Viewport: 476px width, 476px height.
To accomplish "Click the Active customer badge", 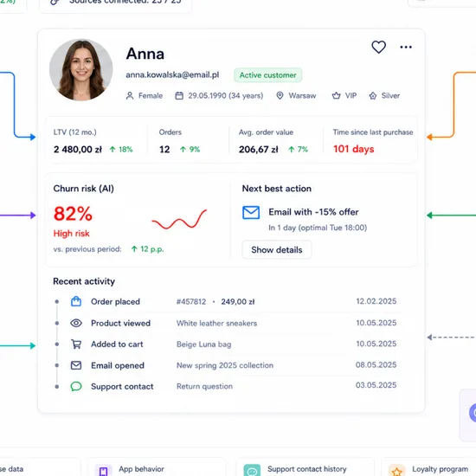I will 267,75.
